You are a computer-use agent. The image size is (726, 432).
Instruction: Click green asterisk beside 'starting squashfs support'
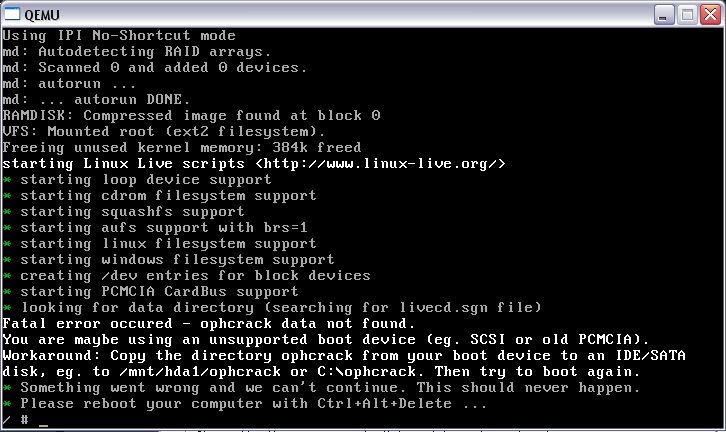(7, 212)
